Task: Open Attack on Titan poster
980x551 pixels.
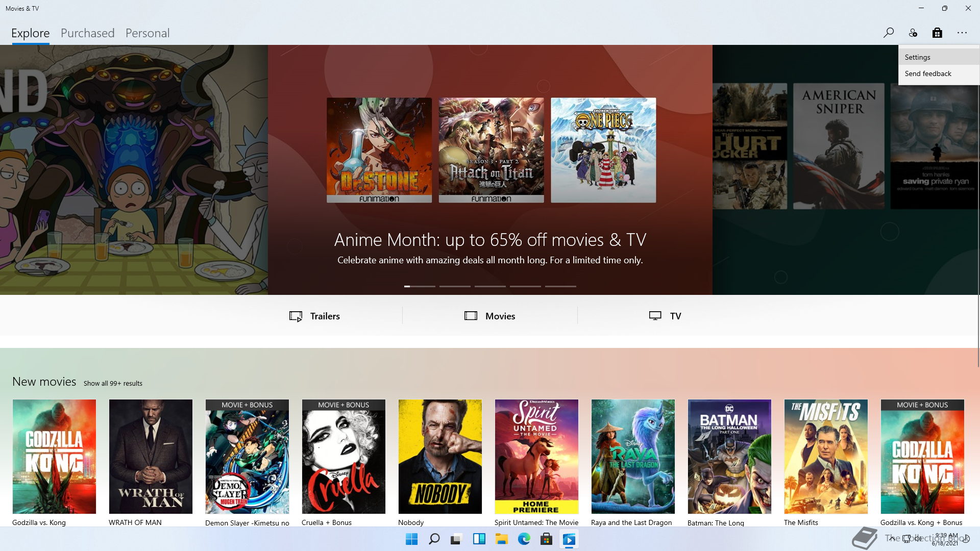Action: 491,150
